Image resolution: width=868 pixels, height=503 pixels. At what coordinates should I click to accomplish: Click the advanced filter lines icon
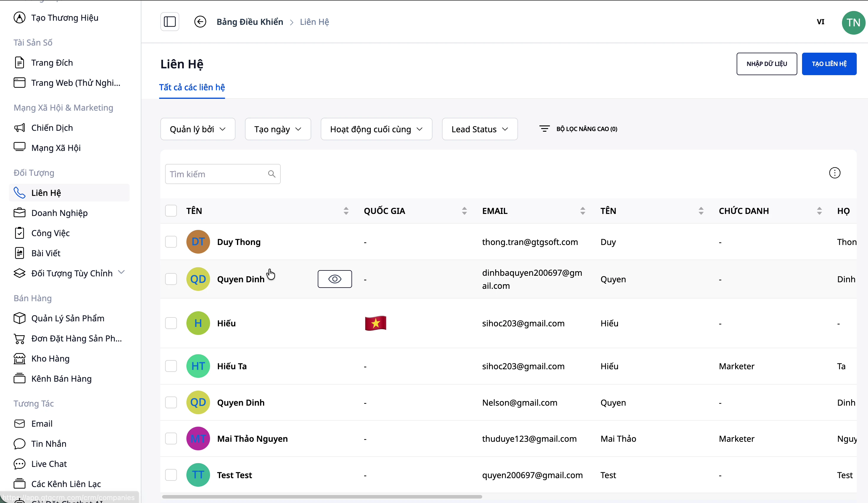(544, 129)
